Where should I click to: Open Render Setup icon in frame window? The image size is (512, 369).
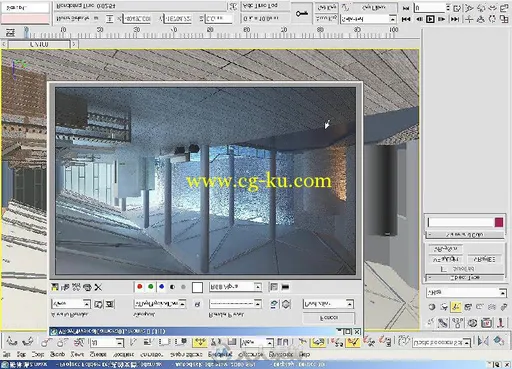(x=274, y=304)
